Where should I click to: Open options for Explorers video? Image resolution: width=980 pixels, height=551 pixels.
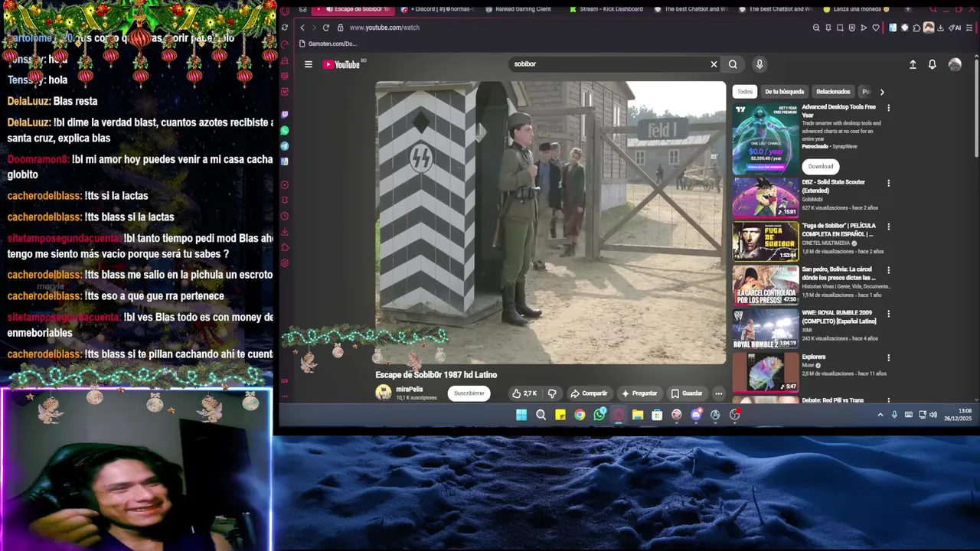(889, 357)
